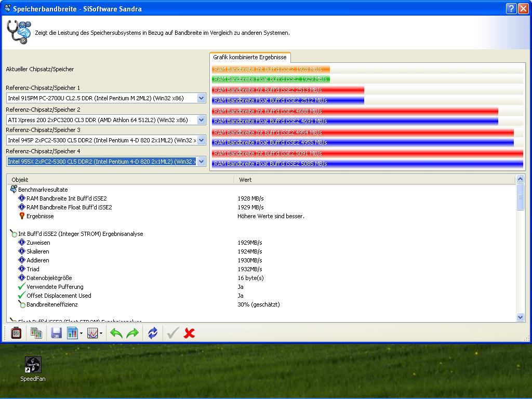This screenshot has width=532, height=399.
Task: Select the Intel 945P 2xPC2-5300 combo box
Action: (106, 140)
